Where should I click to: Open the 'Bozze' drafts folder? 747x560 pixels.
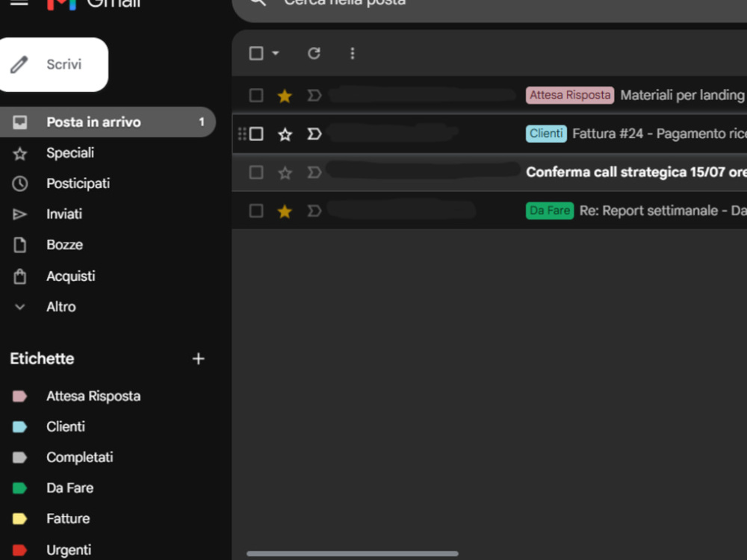click(x=64, y=245)
